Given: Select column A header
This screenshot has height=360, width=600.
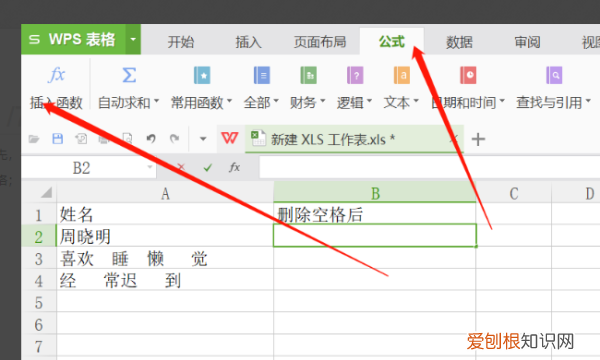Looking at the screenshot, I should click(165, 193).
